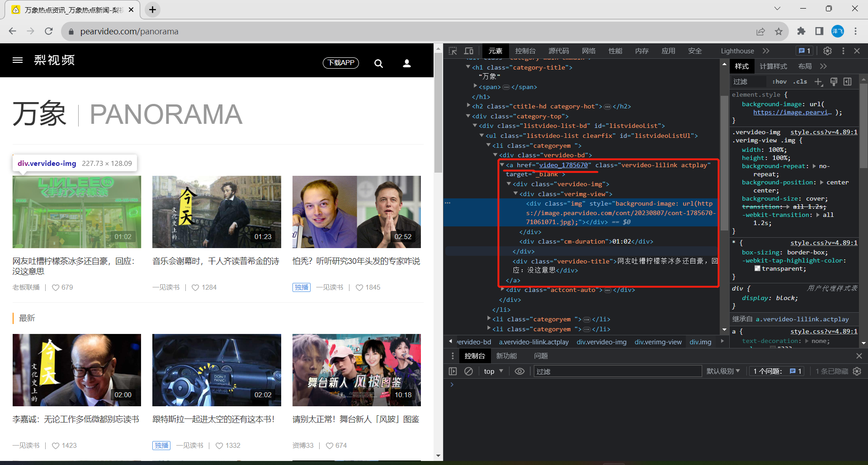Open the Lighthouse tab
The height and width of the screenshot is (465, 868).
(737, 51)
